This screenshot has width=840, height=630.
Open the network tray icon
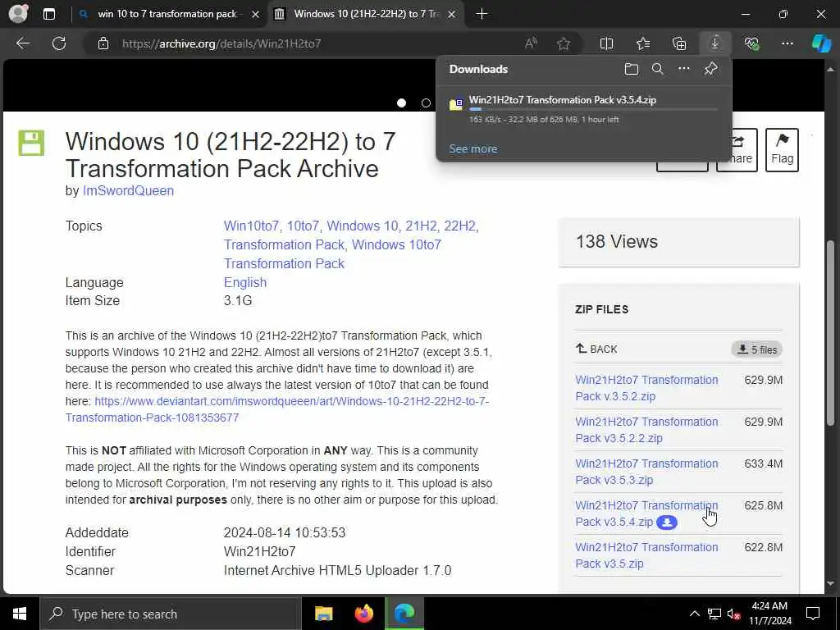pyautogui.click(x=714, y=614)
